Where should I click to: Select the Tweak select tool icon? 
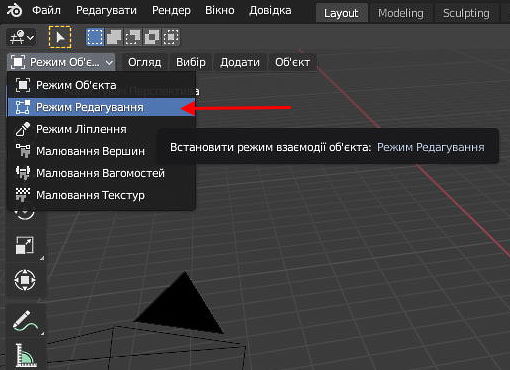point(60,37)
